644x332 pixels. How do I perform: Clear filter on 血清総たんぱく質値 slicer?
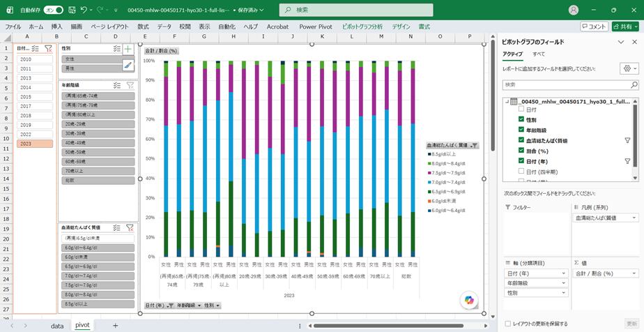pyautogui.click(x=130, y=227)
